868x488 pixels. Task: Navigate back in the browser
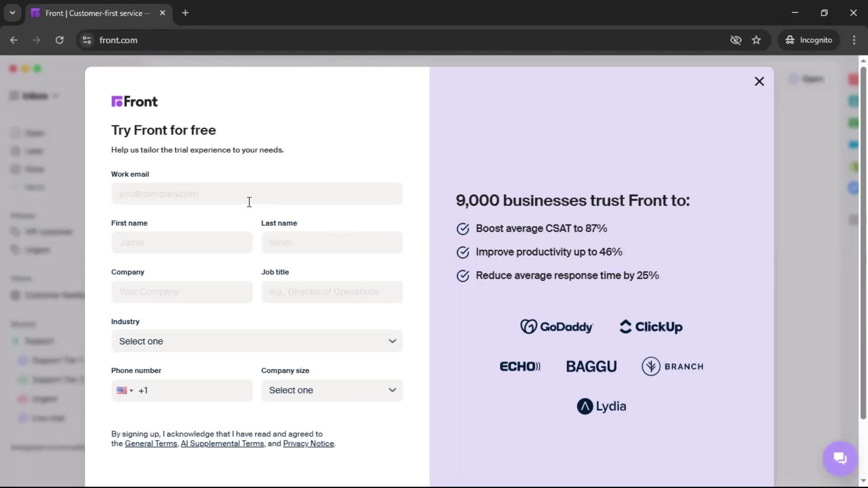pos(14,40)
